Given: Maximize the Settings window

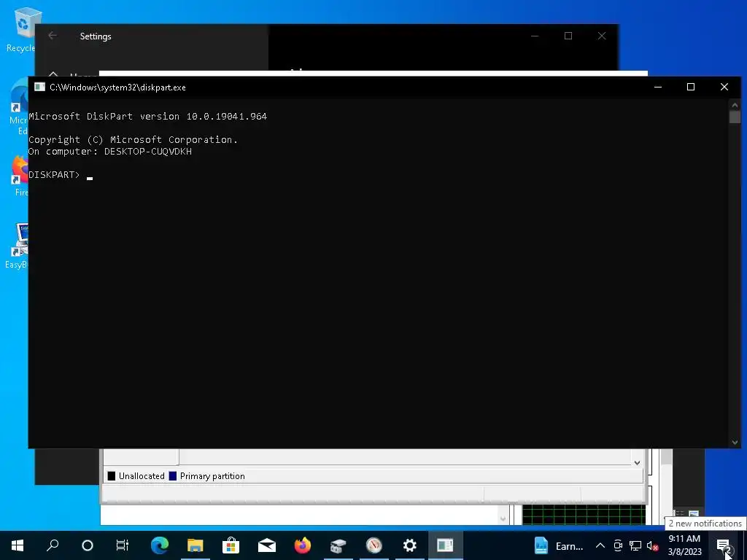Looking at the screenshot, I should pos(568,36).
